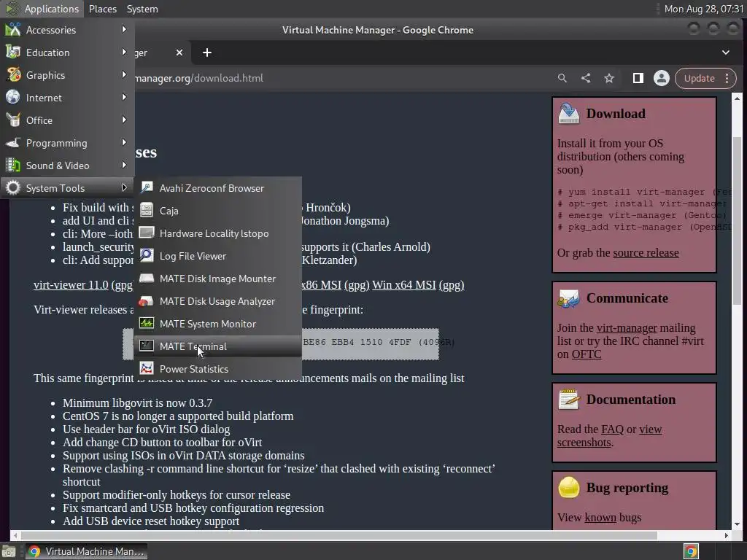The height and width of the screenshot is (560, 747).
Task: Toggle Chrome side panel icon
Action: click(638, 78)
